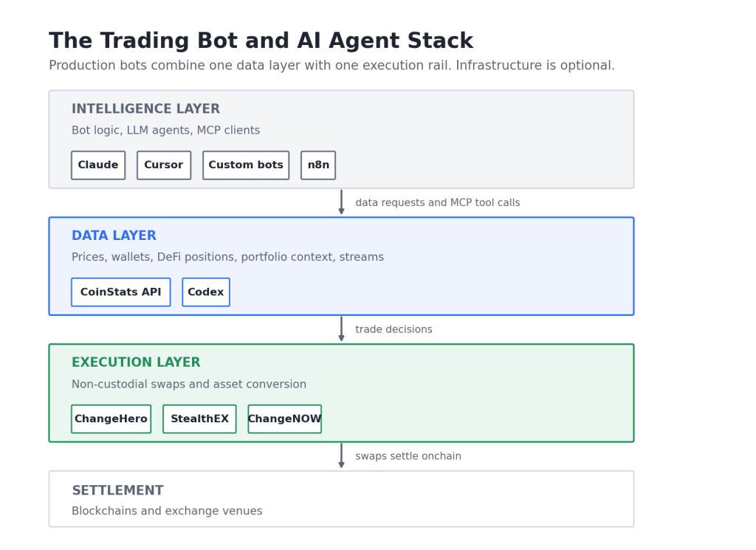Click the 'INTELLIGENCE LAYER' heading
The image size is (756, 550).
[x=145, y=109]
